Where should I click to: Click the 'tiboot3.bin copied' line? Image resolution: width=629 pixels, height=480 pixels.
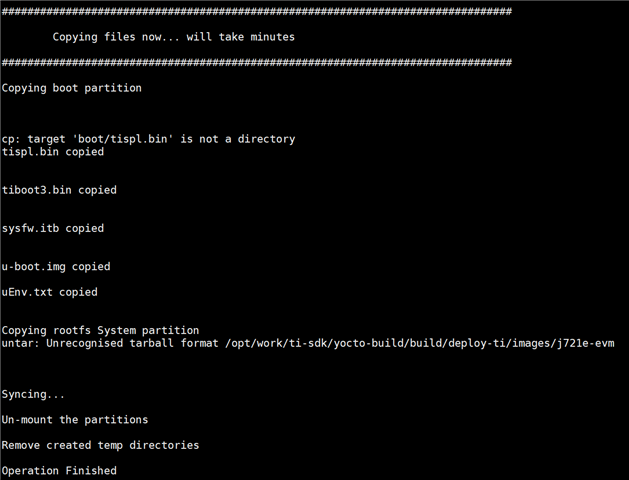point(59,190)
